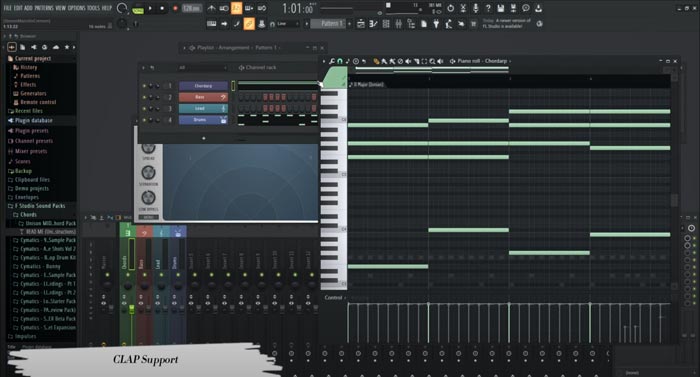Click the one-click audio recording microphone icon
700x377 pixels.
point(475,8)
